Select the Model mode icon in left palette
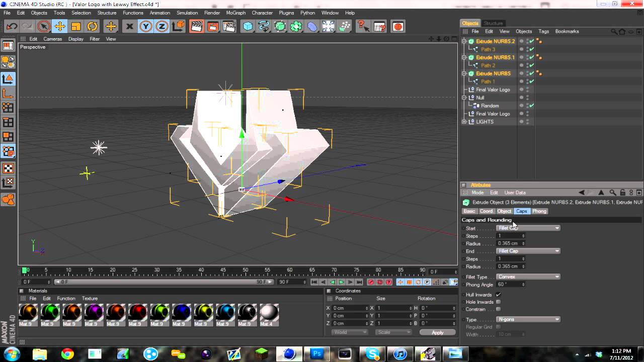The height and width of the screenshot is (362, 644). point(8,78)
